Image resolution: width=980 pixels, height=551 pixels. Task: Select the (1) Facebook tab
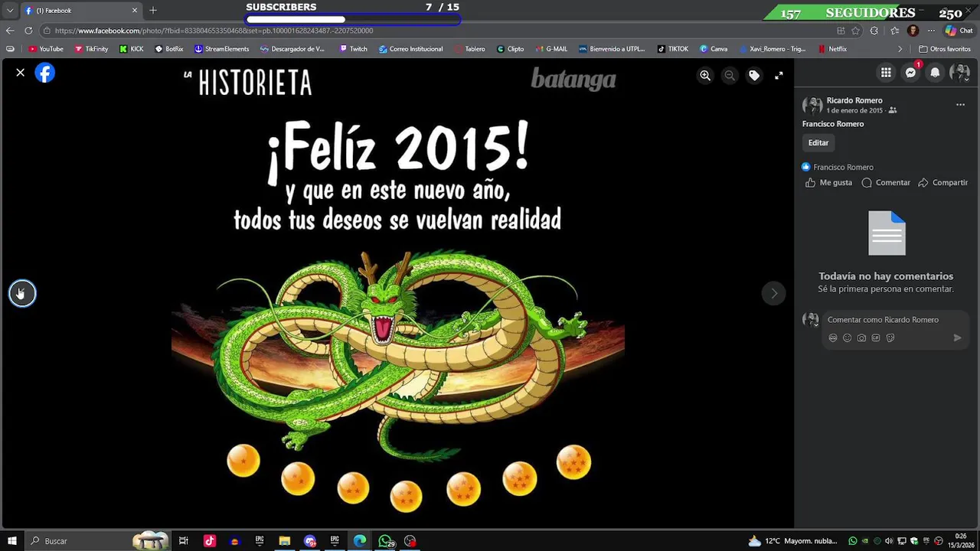pyautogui.click(x=80, y=11)
